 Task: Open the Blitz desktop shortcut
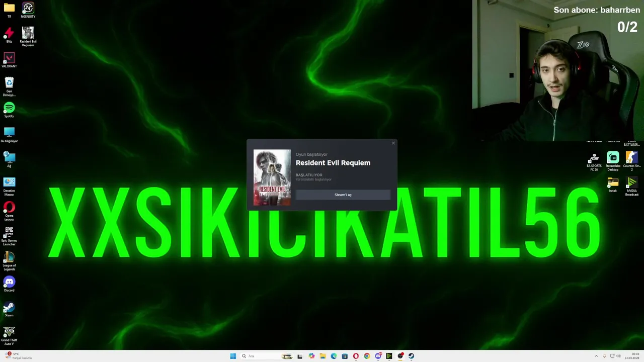click(9, 35)
